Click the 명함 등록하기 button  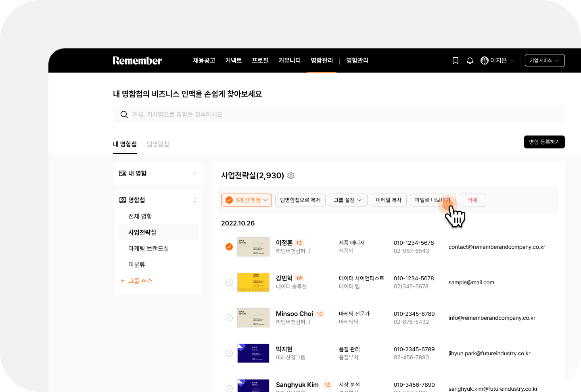coord(544,142)
